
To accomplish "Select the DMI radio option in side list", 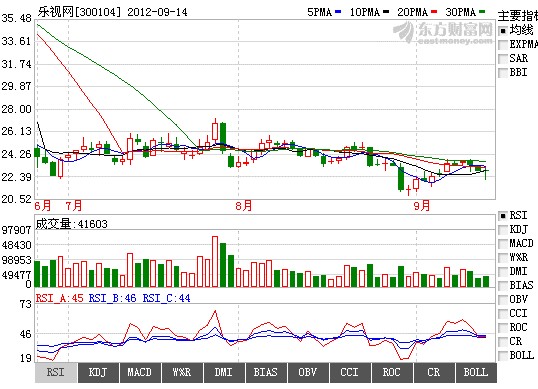I will click(x=503, y=272).
